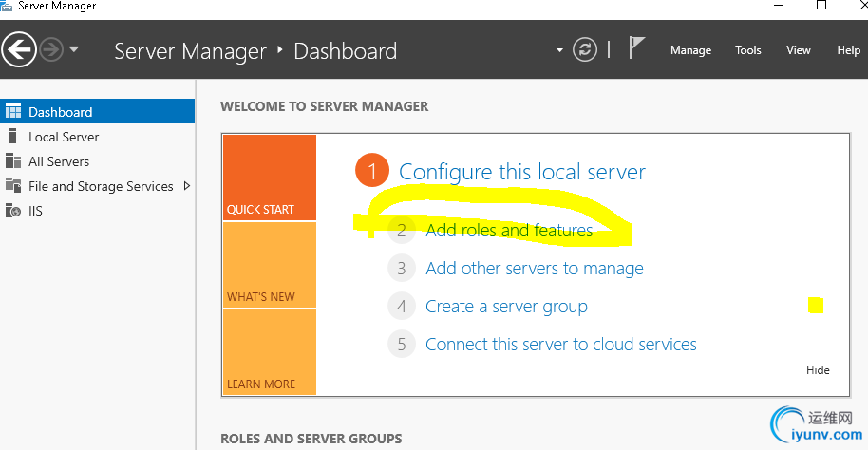Open the navigation history dropdown arrow

coord(74,49)
